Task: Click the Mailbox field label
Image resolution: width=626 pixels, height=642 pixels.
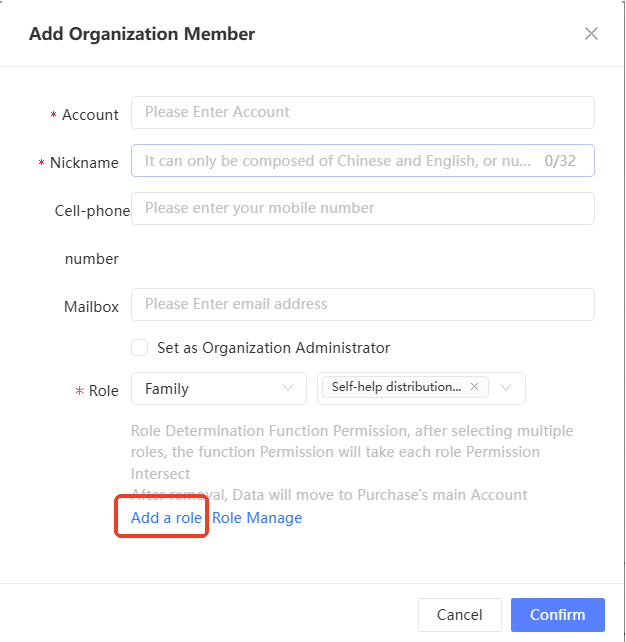Action: point(91,307)
